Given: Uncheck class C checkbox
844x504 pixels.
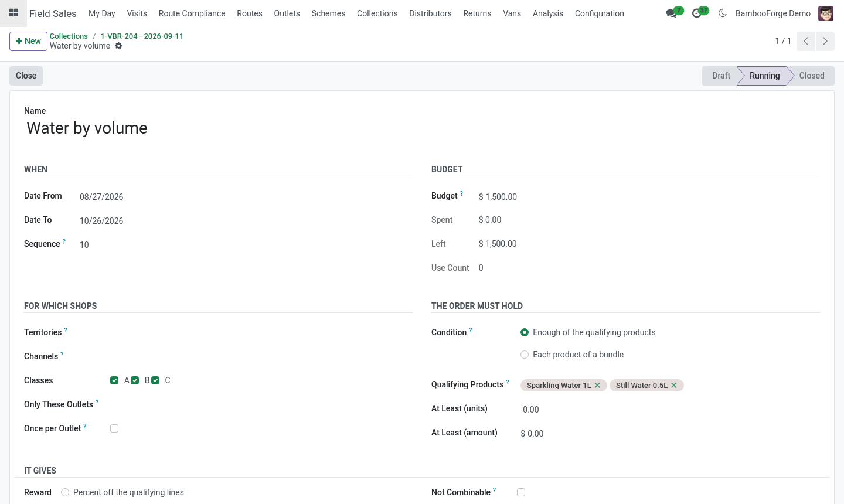Looking at the screenshot, I should 155,380.
